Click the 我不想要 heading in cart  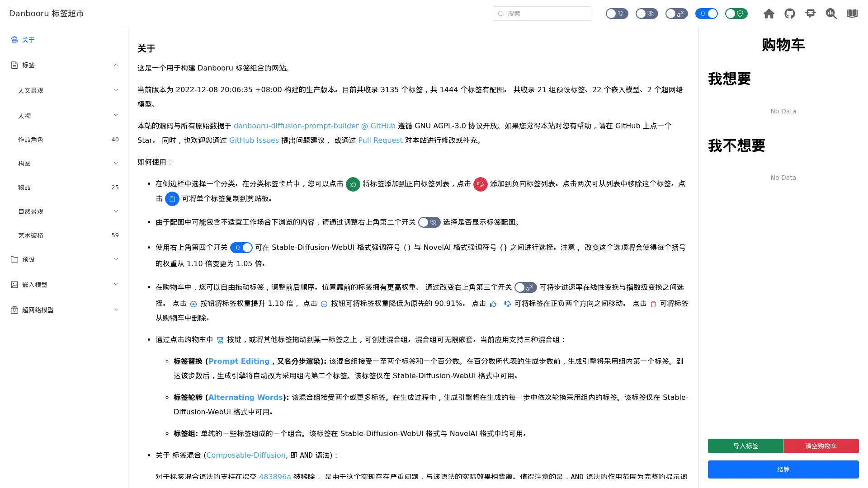point(736,146)
